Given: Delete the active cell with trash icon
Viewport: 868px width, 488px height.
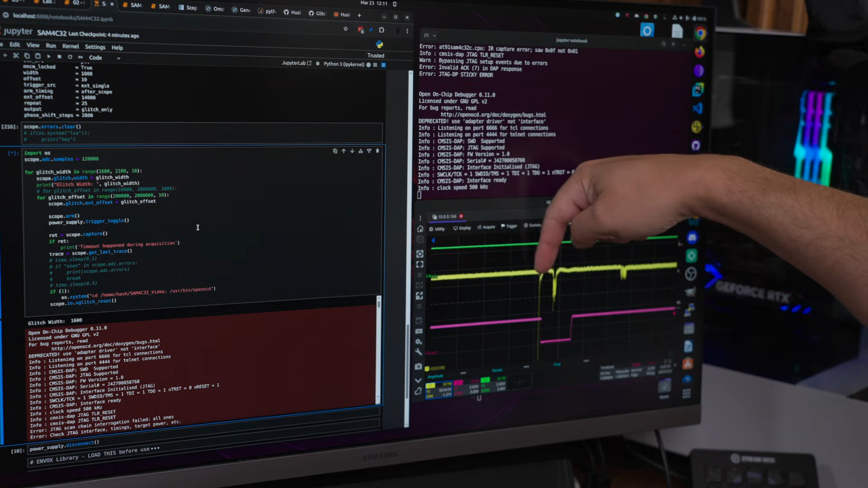Looking at the screenshot, I should pyautogui.click(x=377, y=151).
